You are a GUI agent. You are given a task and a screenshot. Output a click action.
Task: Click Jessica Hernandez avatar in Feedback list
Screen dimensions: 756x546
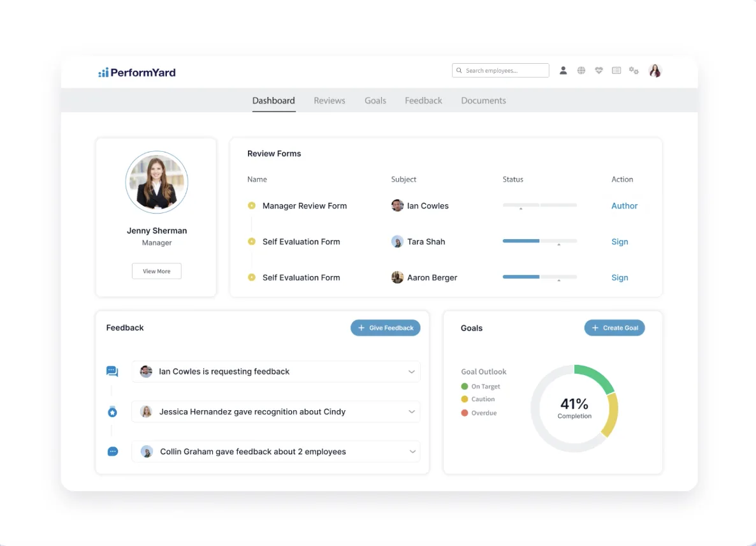(x=146, y=411)
